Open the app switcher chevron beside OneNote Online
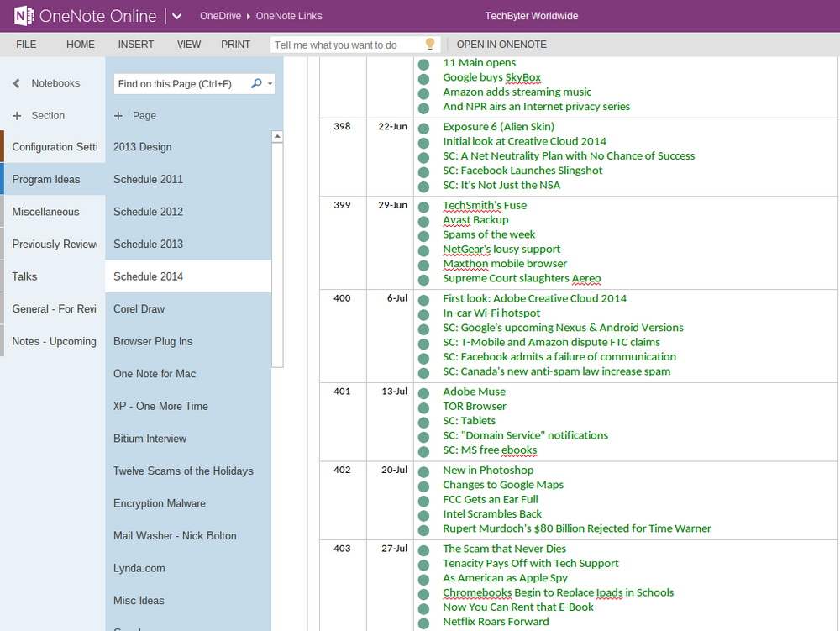The image size is (840, 631). tap(176, 16)
